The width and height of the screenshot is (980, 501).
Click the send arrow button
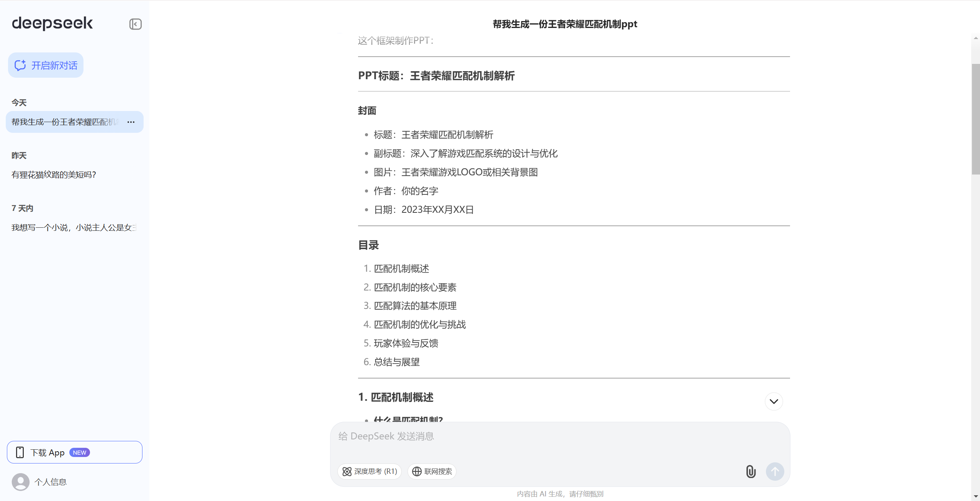point(775,472)
